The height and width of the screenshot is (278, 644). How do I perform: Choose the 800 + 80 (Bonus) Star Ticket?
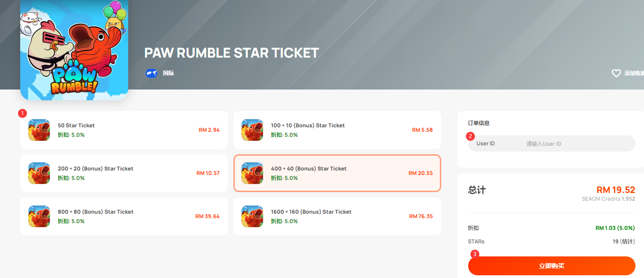[x=124, y=216]
